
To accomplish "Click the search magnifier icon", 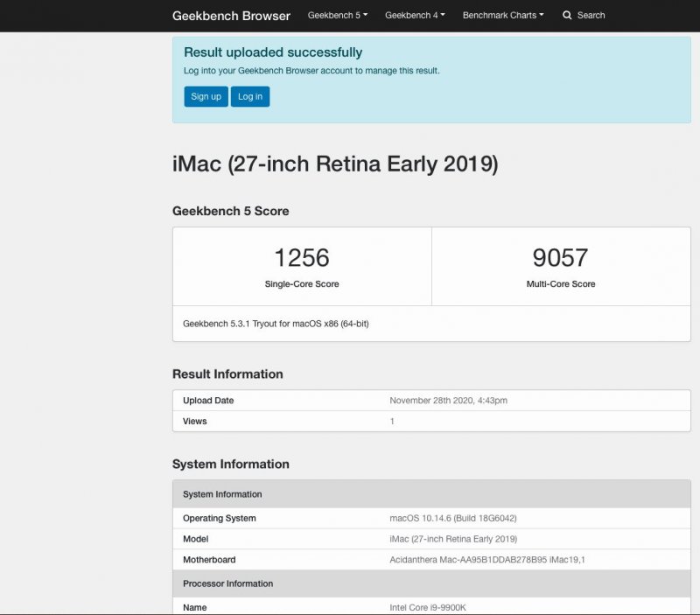I will pyautogui.click(x=567, y=16).
